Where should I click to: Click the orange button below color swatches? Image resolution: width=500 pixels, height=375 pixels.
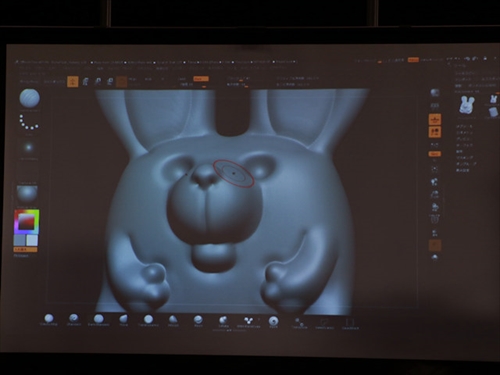[26, 249]
